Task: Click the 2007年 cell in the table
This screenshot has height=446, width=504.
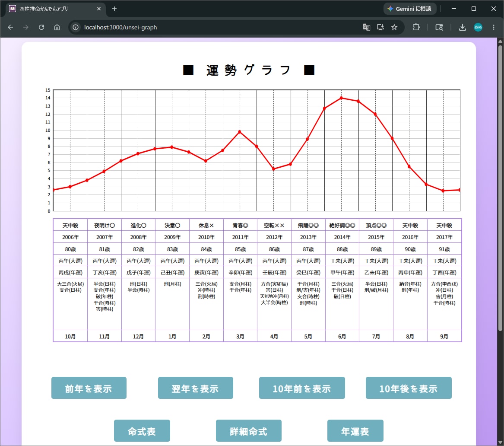Action: (105, 237)
